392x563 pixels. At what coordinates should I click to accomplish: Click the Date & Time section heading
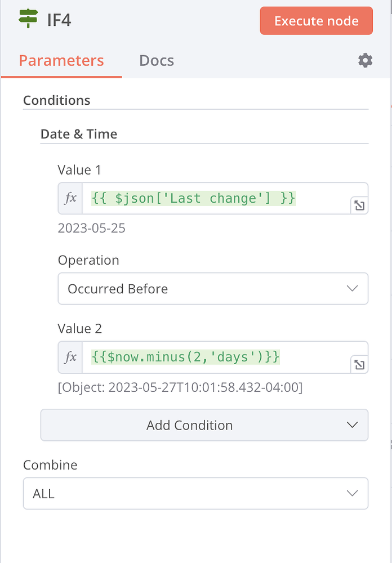pyautogui.click(x=79, y=135)
